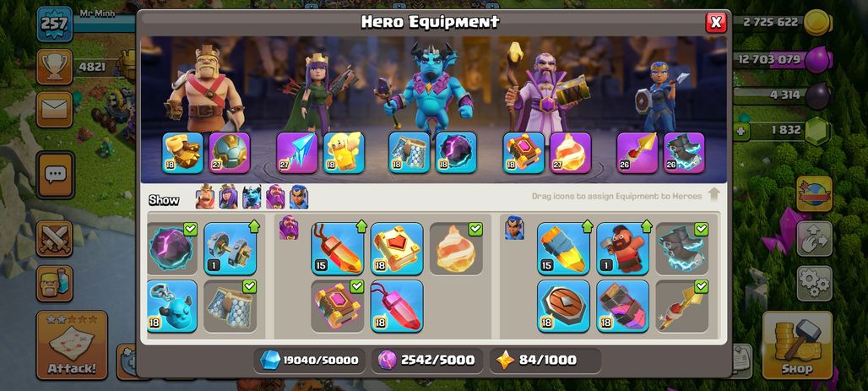Choose the Haste Vial potion equipment
This screenshot has height=391, width=868.
(623, 306)
